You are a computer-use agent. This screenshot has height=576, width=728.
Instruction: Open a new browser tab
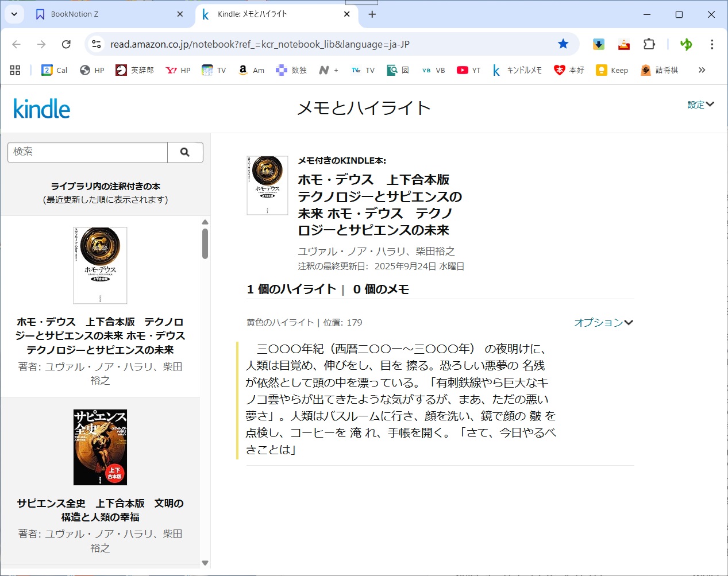(372, 14)
